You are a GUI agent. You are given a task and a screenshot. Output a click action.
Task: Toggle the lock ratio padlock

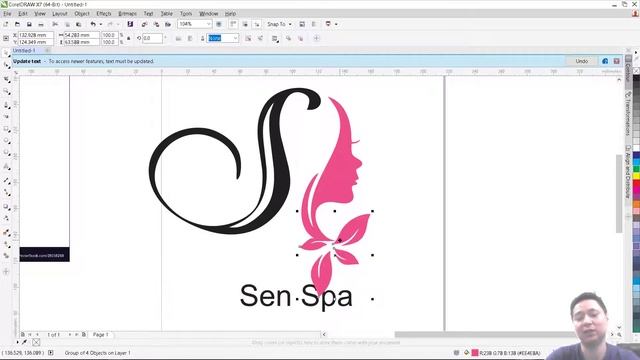(129, 38)
